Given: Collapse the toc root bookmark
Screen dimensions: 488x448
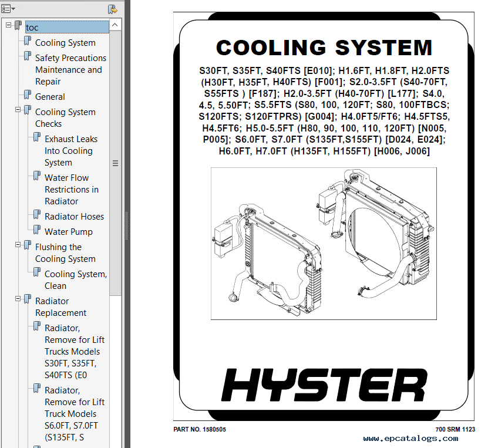Looking at the screenshot, I should pos(8,25).
